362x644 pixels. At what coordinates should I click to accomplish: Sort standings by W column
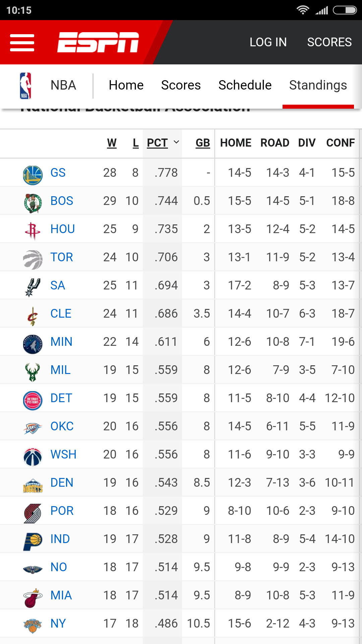pyautogui.click(x=112, y=143)
